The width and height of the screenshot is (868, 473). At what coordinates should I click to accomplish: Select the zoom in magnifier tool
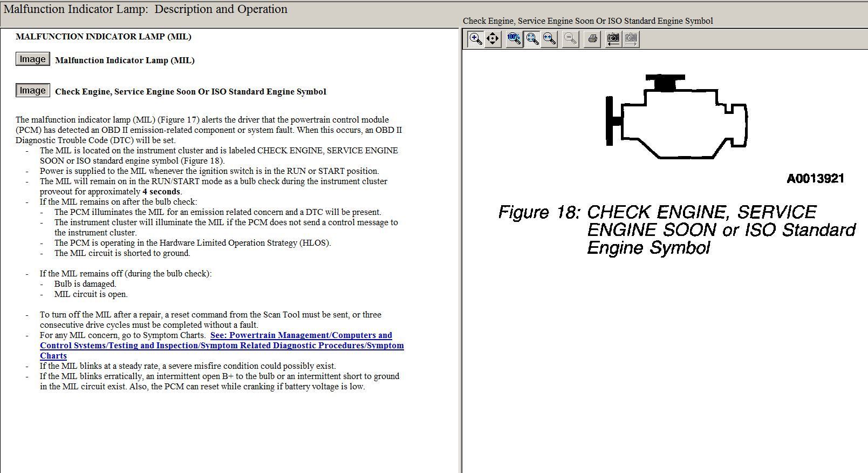pos(475,39)
